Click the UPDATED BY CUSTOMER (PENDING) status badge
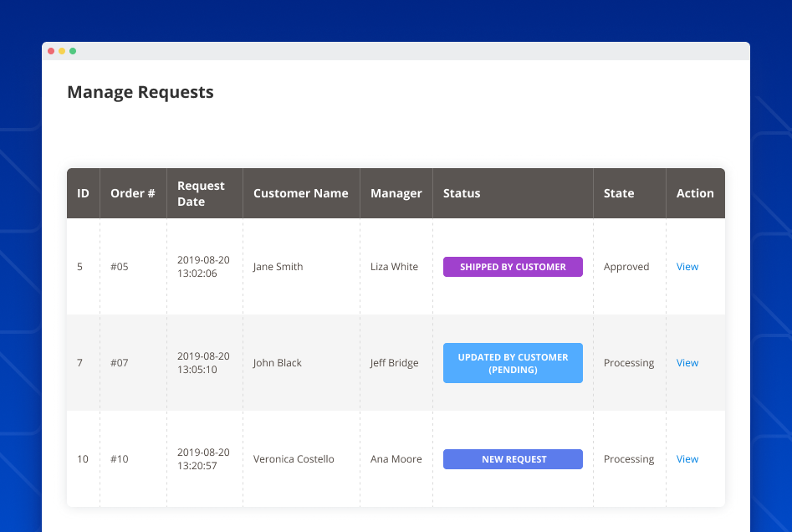The image size is (792, 532). coord(513,362)
